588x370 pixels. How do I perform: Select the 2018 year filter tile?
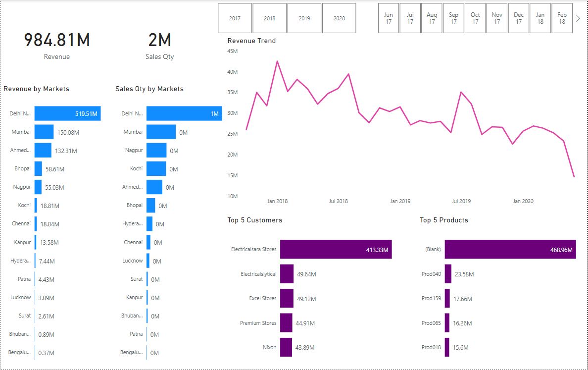(x=269, y=18)
